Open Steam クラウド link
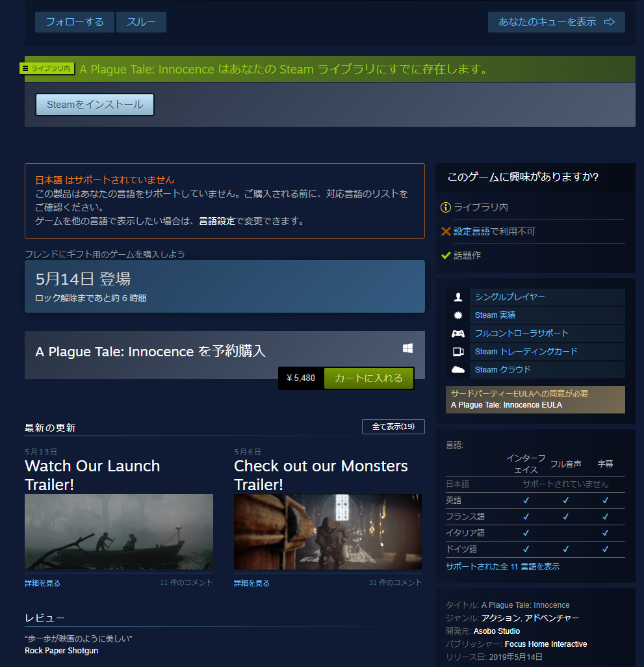This screenshot has width=644, height=667. pos(503,370)
